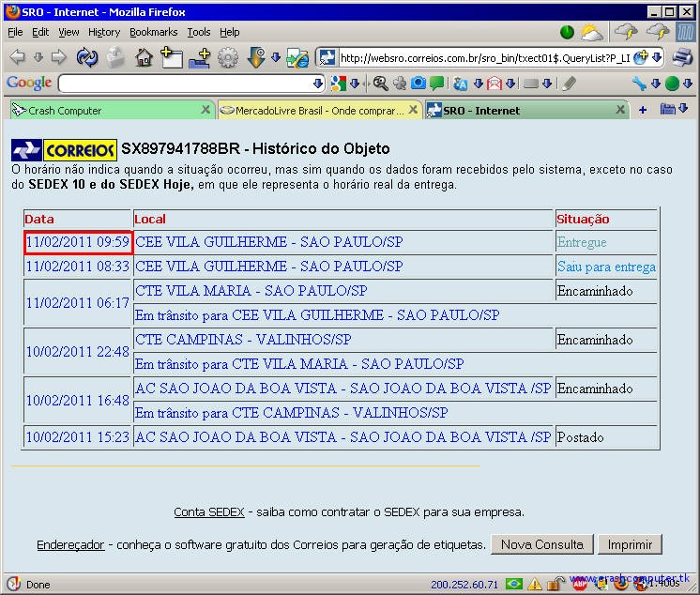Click the Correios site favicon in URL bar
This screenshot has width=700, height=595.
click(x=327, y=58)
